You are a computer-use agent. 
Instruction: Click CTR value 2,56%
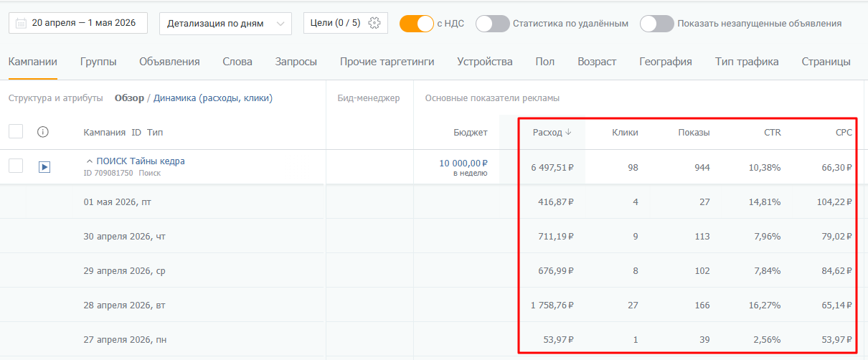pos(768,340)
